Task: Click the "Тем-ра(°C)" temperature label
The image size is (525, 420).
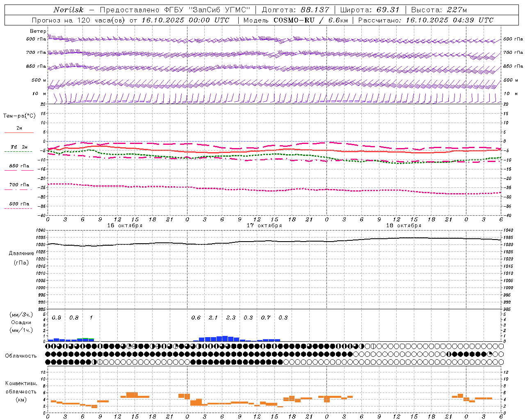Action: (19, 116)
